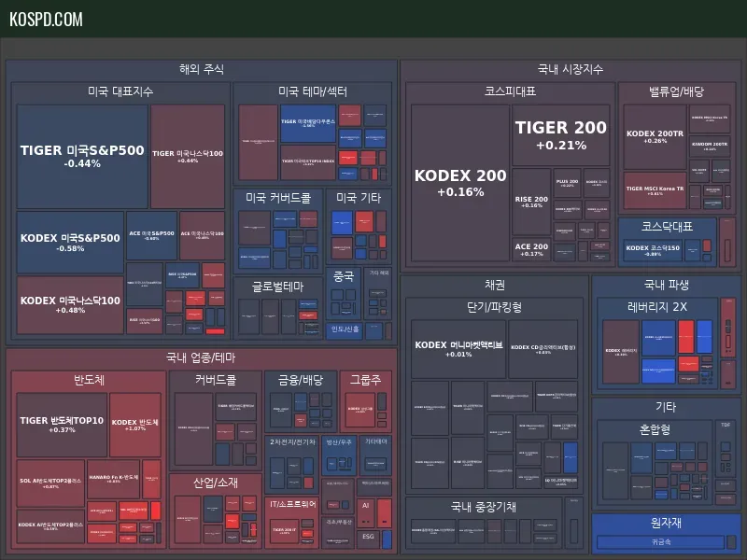Click the 금융/배당 section header

click(301, 380)
